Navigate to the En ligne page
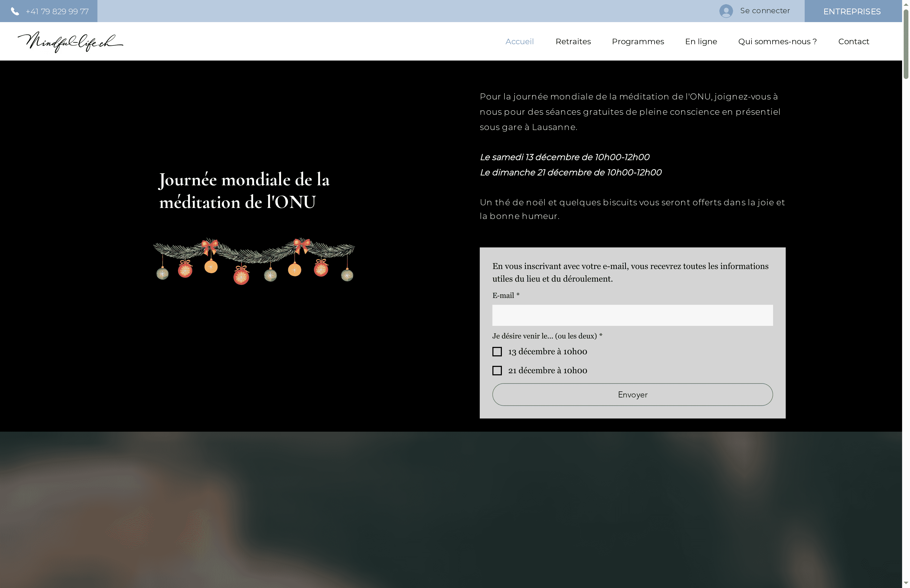 [x=701, y=41]
